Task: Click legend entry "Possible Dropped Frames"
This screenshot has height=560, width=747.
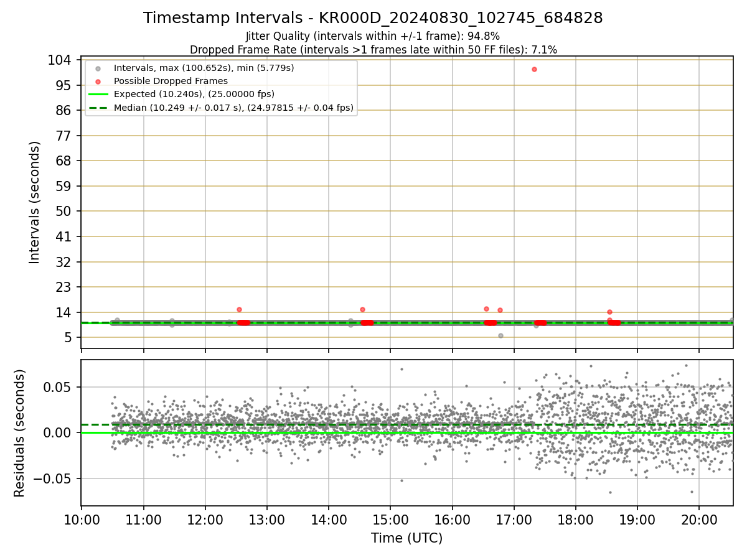Action: [171, 81]
